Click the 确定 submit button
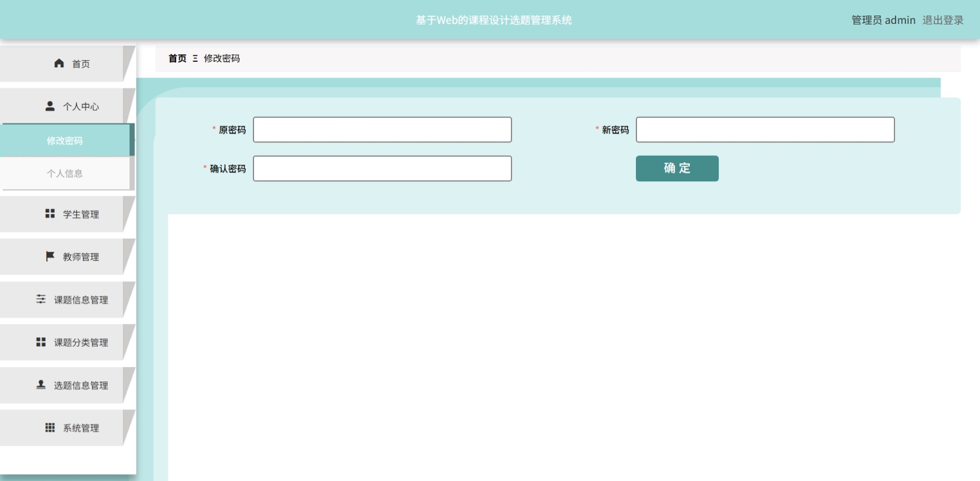Screen dimensions: 980x481 (x=677, y=168)
